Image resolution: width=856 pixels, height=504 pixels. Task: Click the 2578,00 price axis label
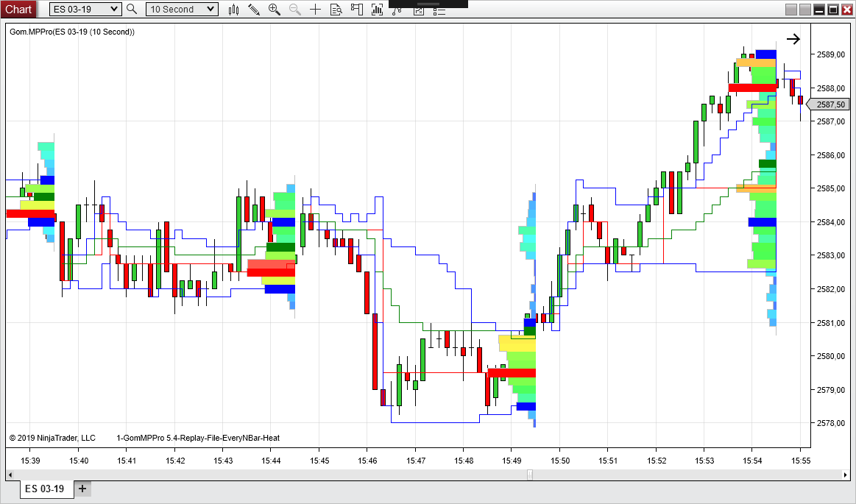pos(832,423)
